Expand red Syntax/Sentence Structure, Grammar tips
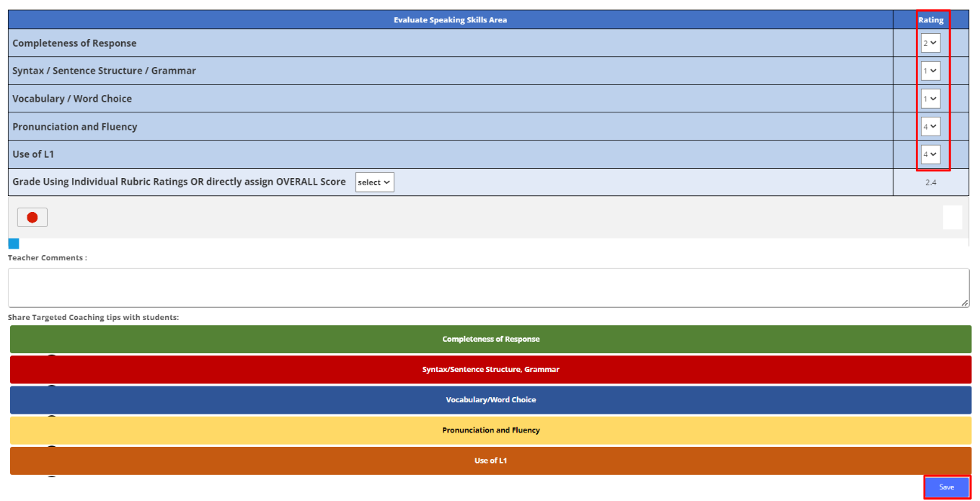This screenshot has height=501, width=980. pos(490,369)
